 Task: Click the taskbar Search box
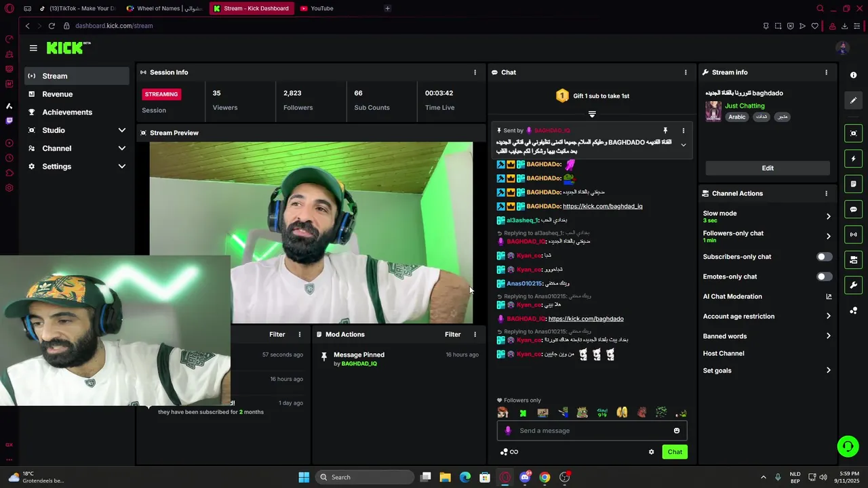[366, 477]
